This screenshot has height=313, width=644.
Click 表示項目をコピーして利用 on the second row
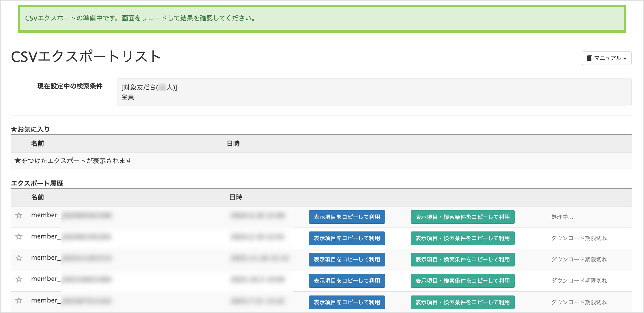point(347,238)
